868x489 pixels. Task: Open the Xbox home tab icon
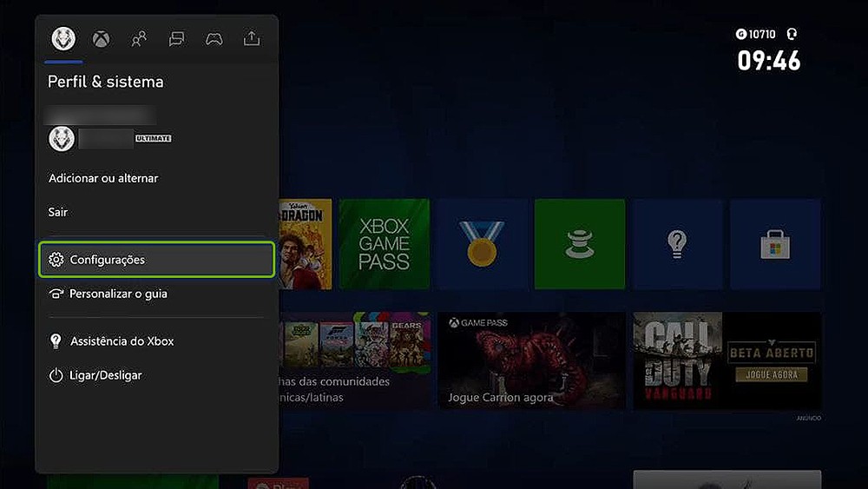point(102,38)
